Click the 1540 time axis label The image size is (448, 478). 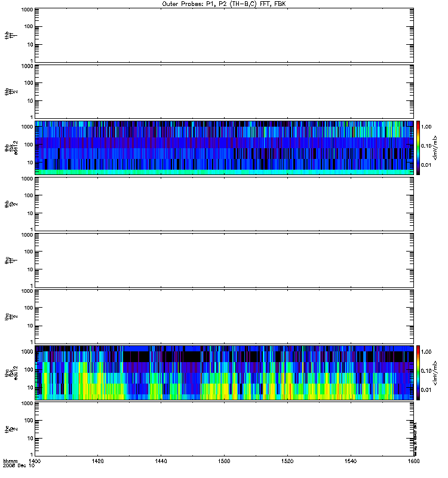[351, 461]
